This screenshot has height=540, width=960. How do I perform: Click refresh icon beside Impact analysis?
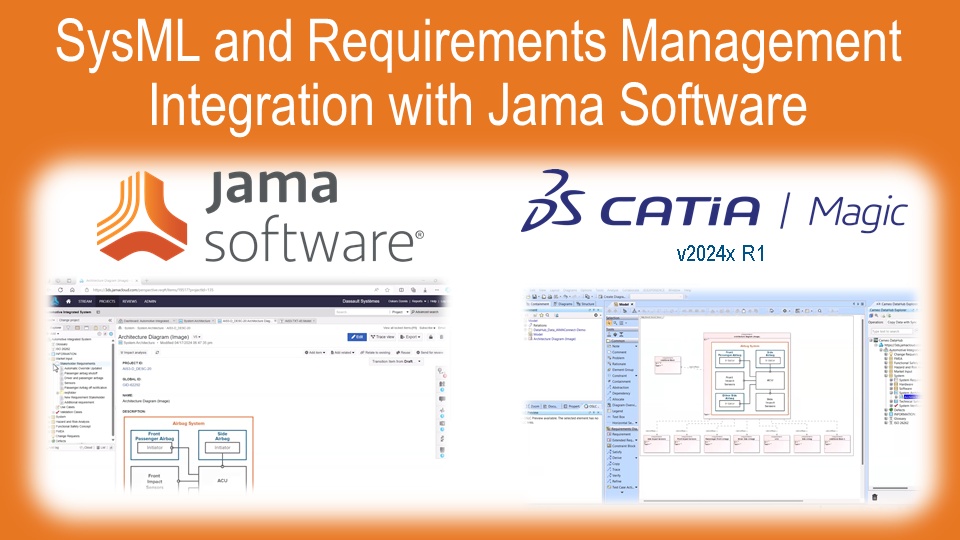click(157, 353)
